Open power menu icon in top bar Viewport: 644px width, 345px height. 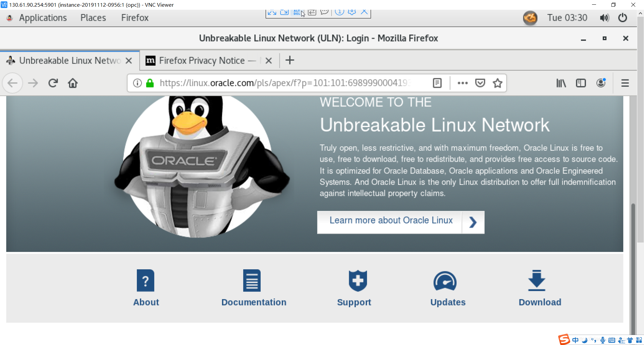pos(623,18)
